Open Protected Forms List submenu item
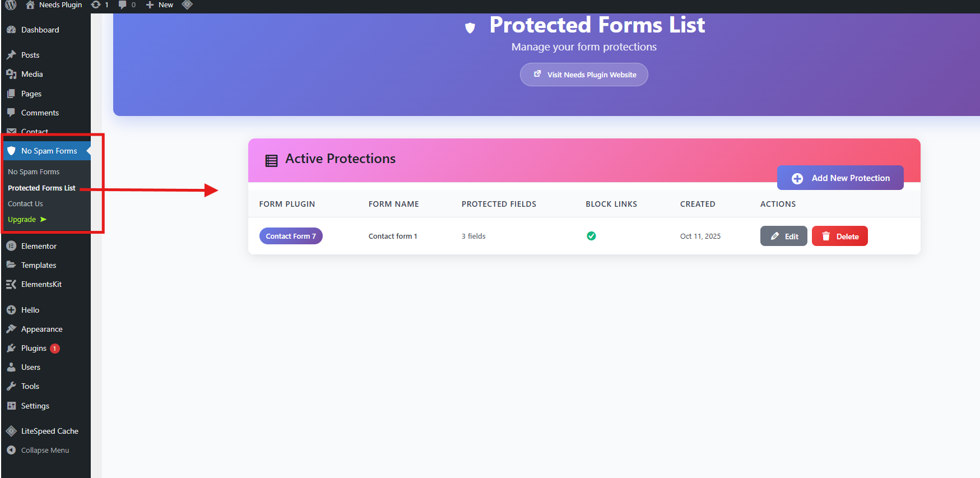This screenshot has height=478, width=980. (x=41, y=188)
